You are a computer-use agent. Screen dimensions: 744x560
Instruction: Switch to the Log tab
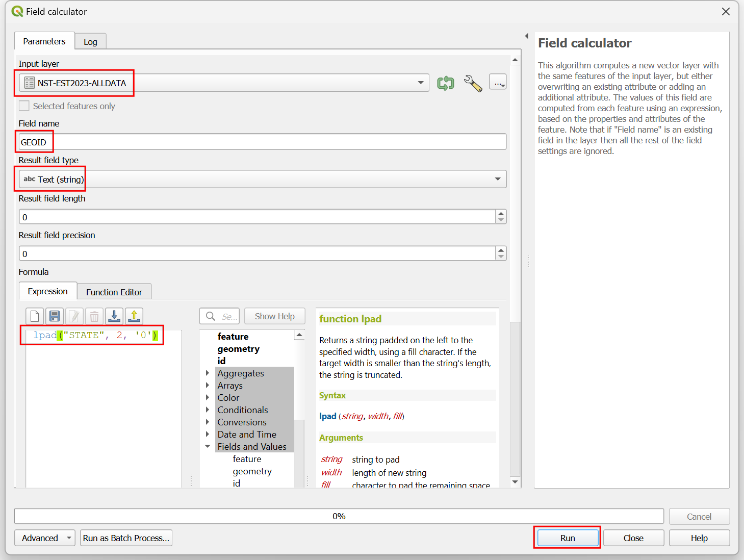(90, 42)
